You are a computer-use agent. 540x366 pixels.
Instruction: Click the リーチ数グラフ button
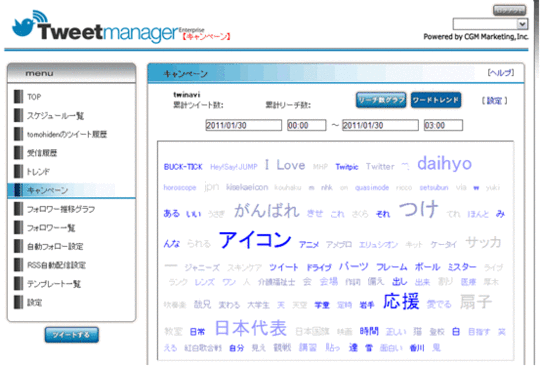coord(381,100)
